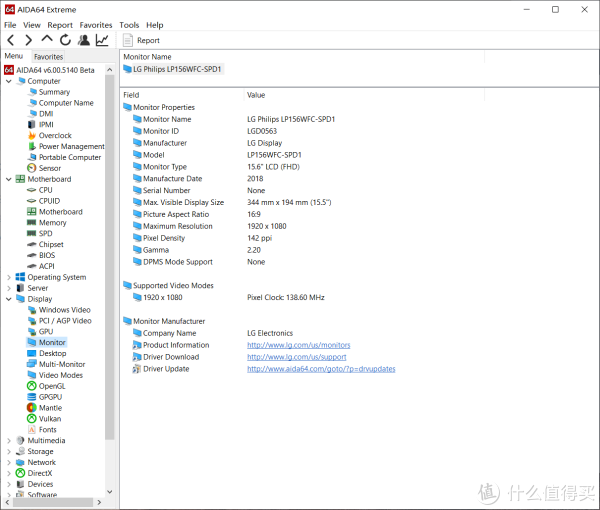This screenshot has width=600, height=510.
Task: Collapse the Computer tree node
Action: 9,81
